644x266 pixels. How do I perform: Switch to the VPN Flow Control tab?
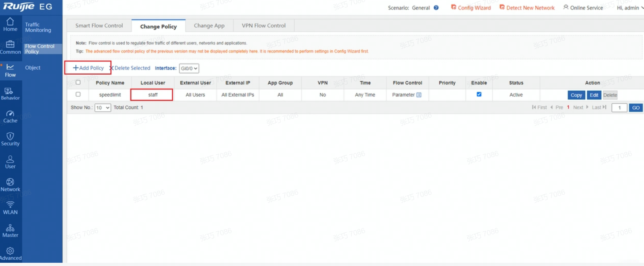[x=263, y=26]
